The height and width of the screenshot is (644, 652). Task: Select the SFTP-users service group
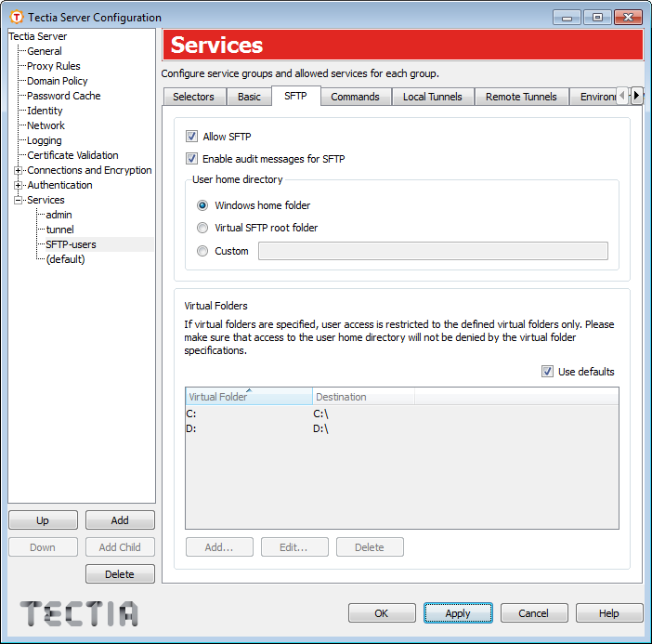pyautogui.click(x=71, y=244)
